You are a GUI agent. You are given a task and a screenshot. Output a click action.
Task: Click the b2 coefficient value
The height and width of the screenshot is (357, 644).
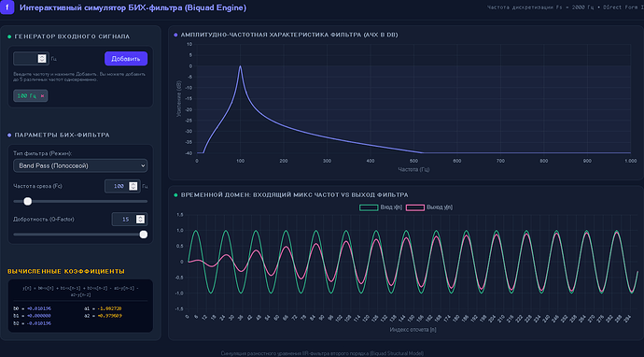39,323
